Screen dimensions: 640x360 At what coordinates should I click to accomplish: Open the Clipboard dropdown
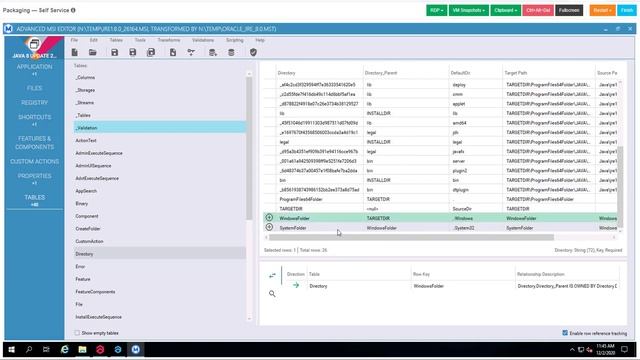pos(506,10)
